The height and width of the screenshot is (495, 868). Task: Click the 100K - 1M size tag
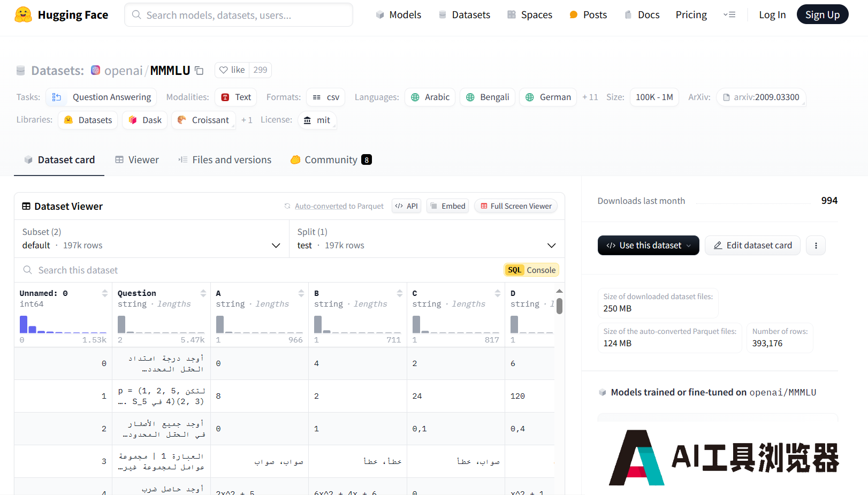point(654,97)
